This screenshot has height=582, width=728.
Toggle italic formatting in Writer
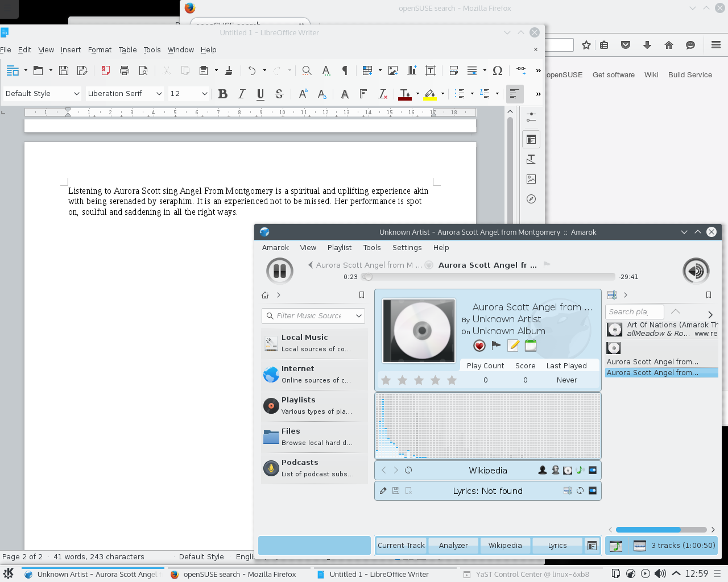click(242, 94)
